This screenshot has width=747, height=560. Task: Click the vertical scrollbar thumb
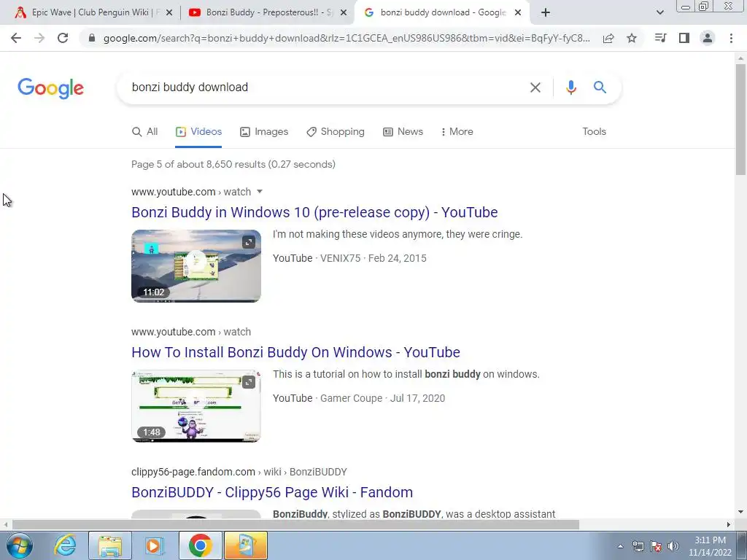740,119
